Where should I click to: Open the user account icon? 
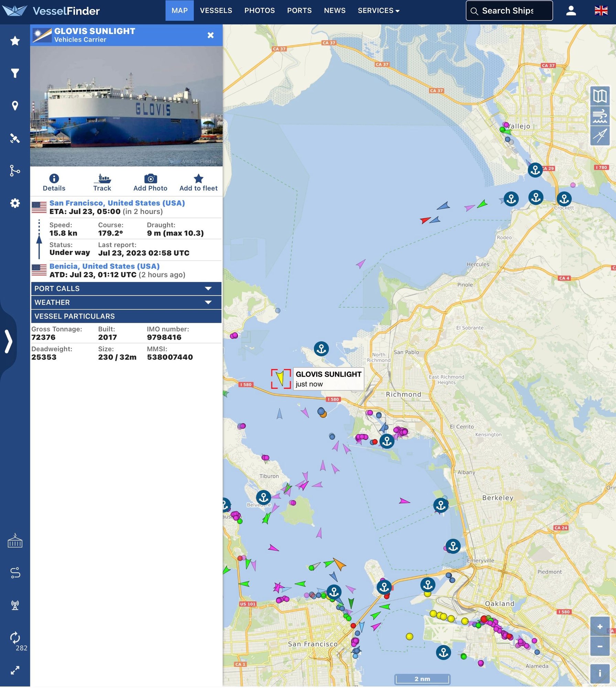tap(571, 11)
